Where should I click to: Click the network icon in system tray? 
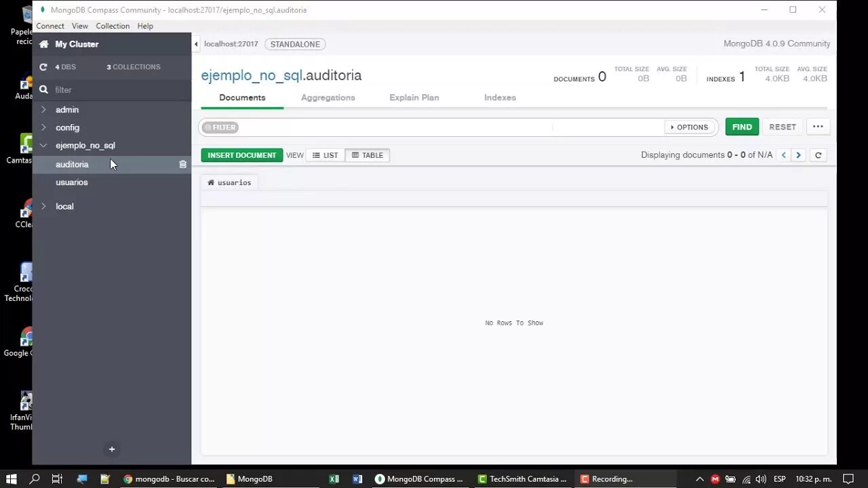[x=746, y=479]
